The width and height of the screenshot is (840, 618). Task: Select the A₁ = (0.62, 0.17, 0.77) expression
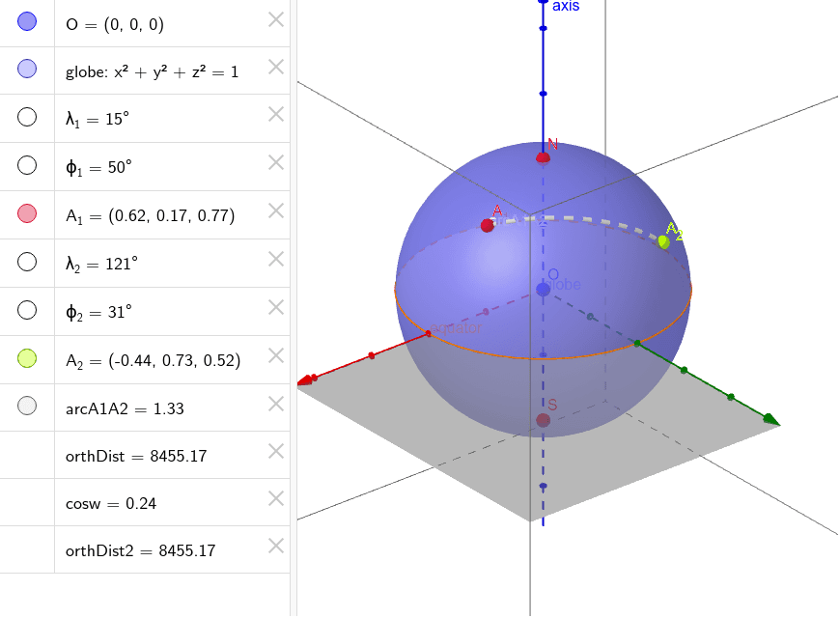pos(150,215)
